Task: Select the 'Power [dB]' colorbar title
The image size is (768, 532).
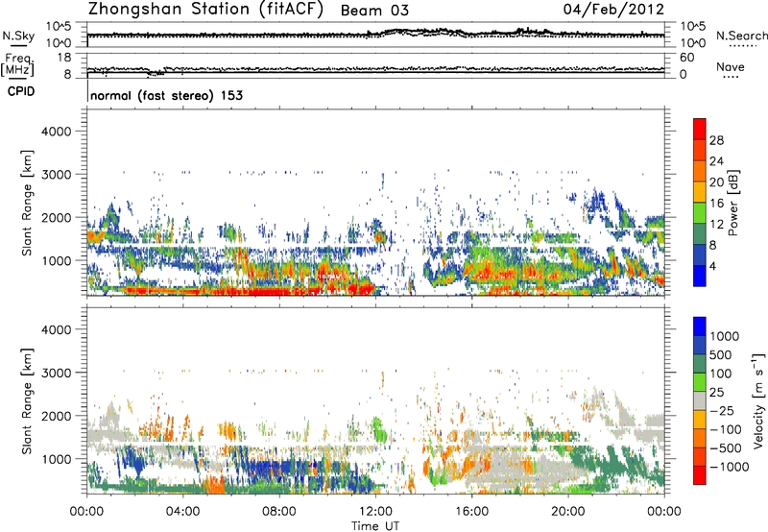Action: 733,203
